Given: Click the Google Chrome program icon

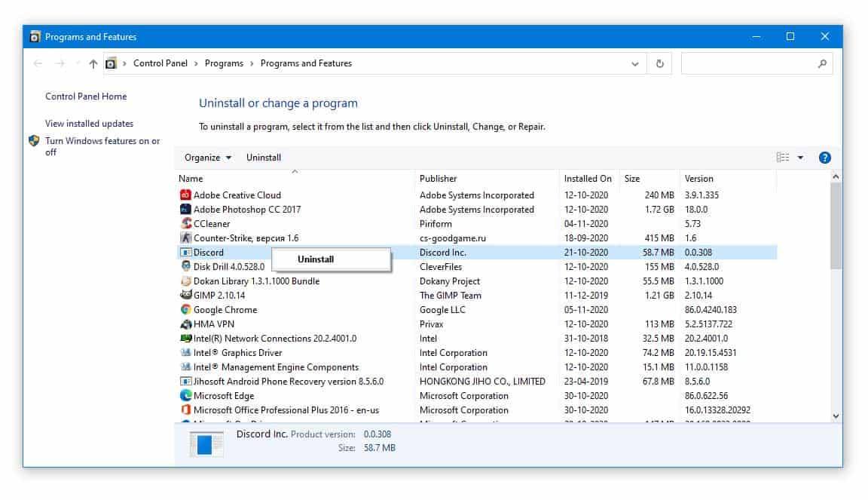Looking at the screenshot, I should (185, 309).
